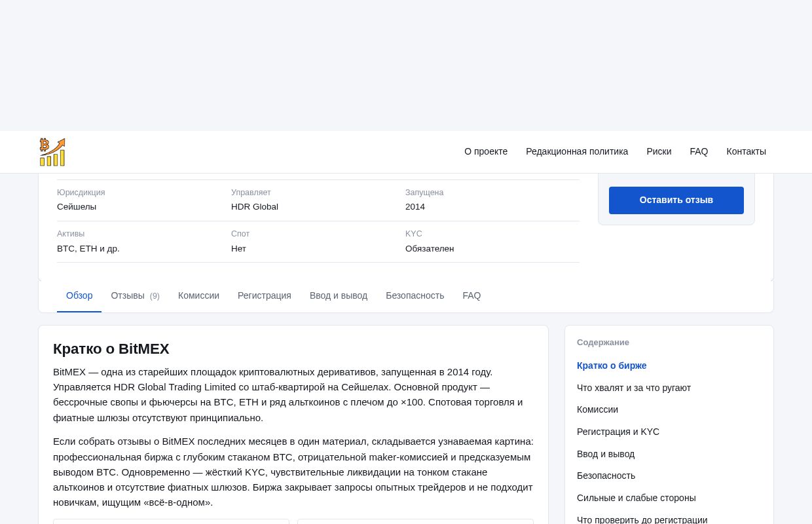Click the «Запущена» field label

tap(424, 193)
